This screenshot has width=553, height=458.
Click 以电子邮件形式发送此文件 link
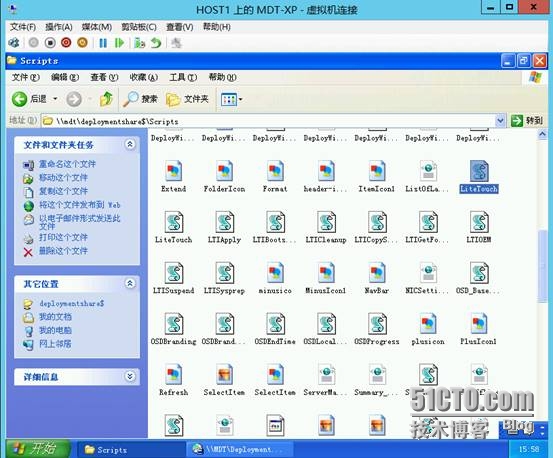pyautogui.click(x=79, y=222)
